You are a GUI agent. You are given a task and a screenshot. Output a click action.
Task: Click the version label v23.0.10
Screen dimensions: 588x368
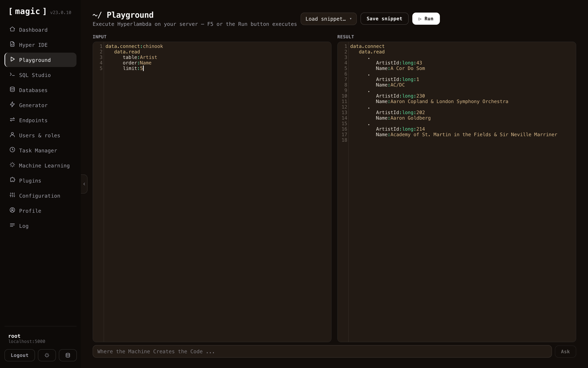[61, 13]
